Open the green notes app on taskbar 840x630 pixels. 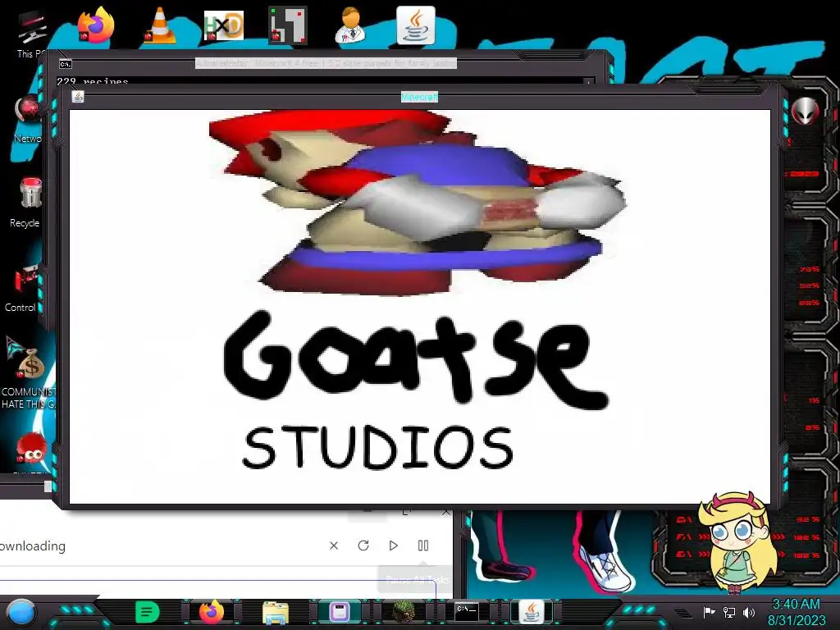click(x=148, y=612)
